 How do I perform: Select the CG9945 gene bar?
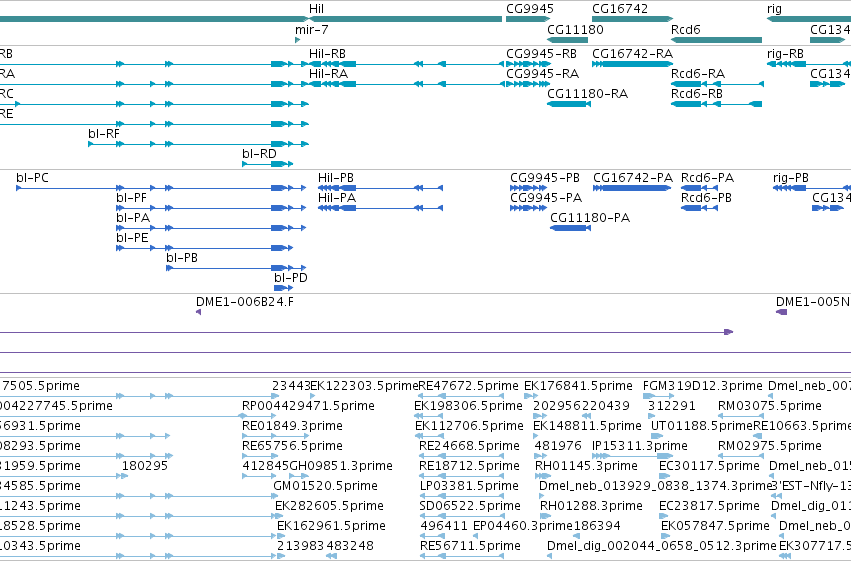click(x=528, y=19)
